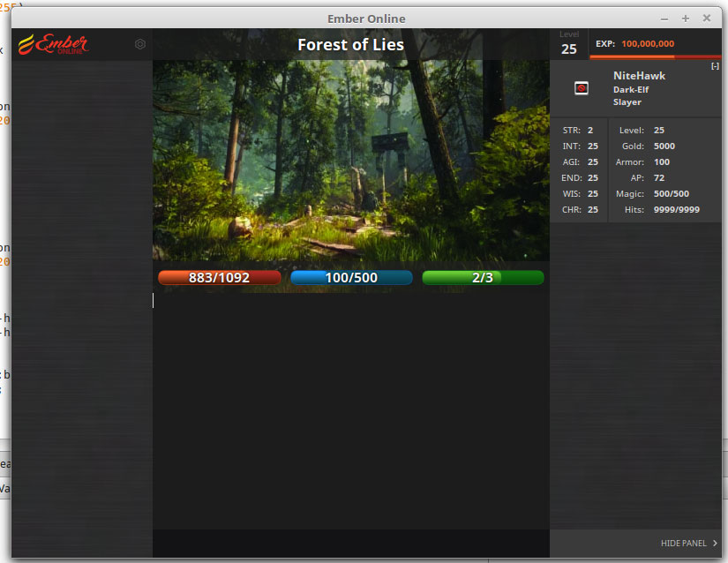The height and width of the screenshot is (563, 728).
Task: Click the Ember Online flame logo
Action: [x=53, y=43]
